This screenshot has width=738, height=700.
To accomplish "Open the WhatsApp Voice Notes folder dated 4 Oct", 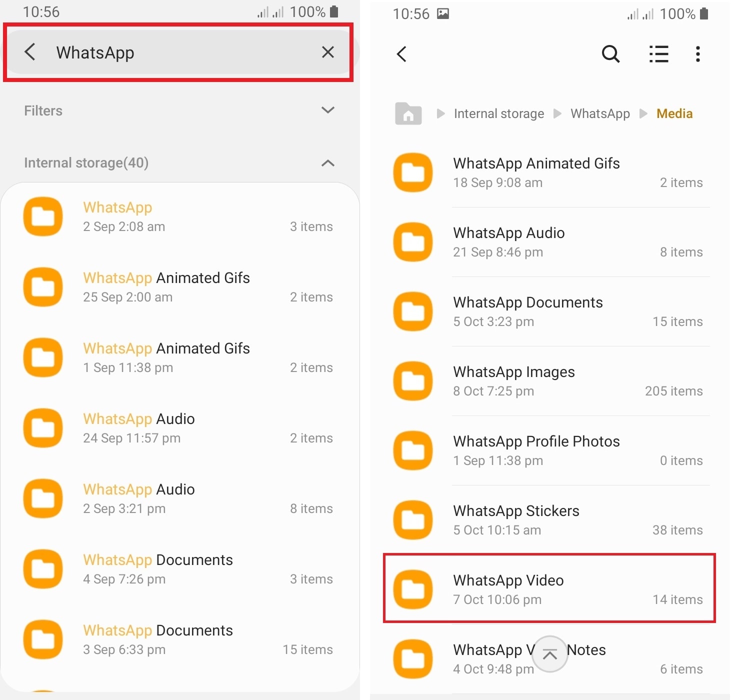I will click(549, 659).
